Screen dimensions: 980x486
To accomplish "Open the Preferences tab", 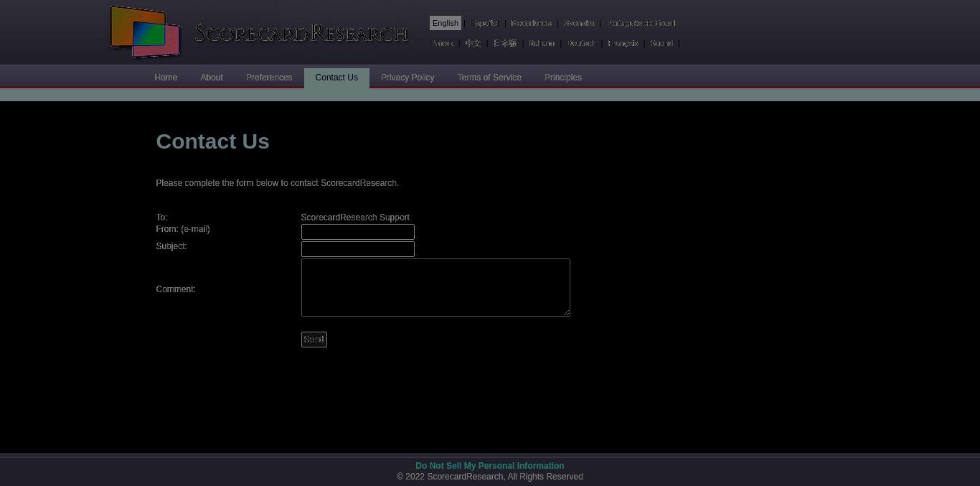I will [x=269, y=78].
